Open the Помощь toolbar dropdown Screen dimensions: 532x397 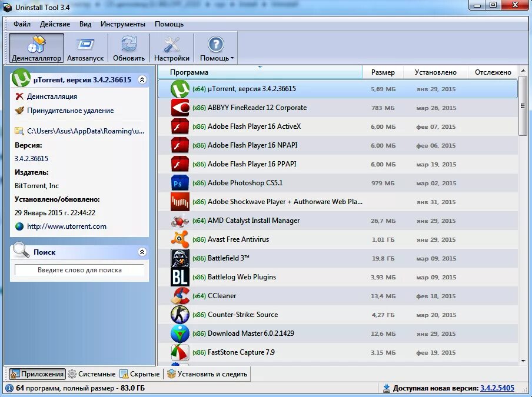[217, 48]
